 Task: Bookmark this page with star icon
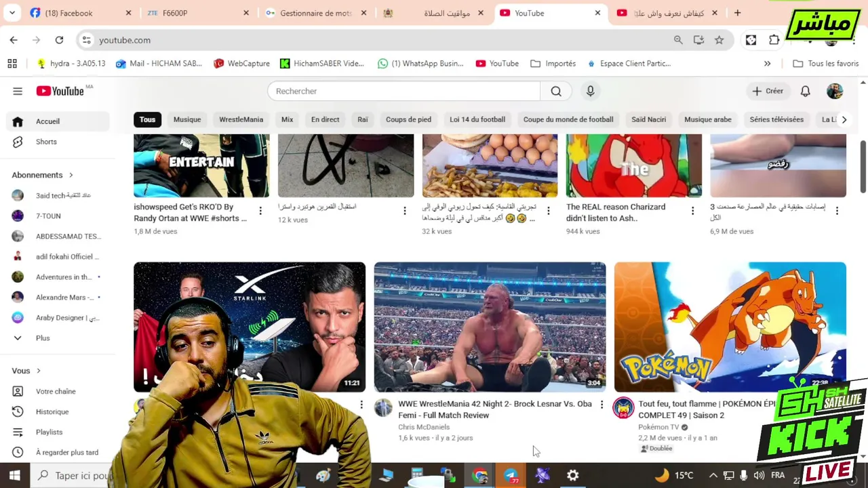(719, 40)
